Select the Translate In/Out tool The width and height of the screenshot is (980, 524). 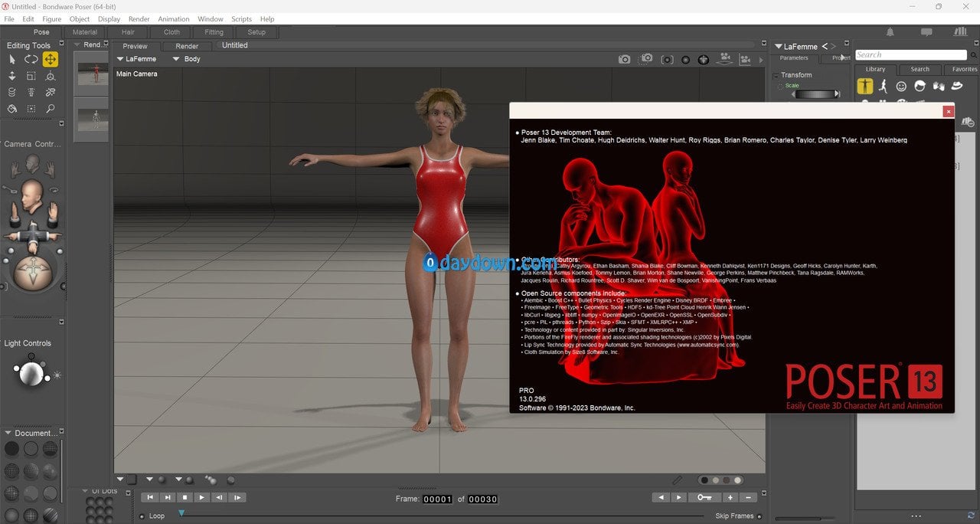click(x=12, y=76)
